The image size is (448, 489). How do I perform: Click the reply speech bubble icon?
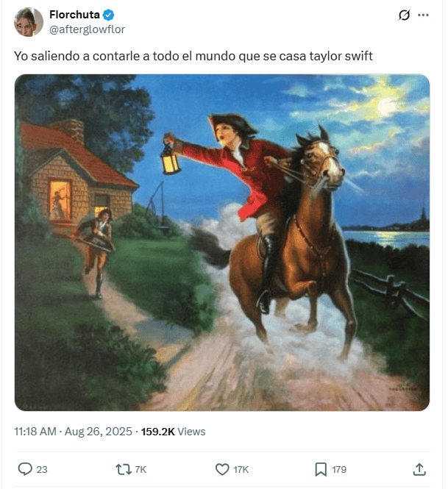point(25,469)
